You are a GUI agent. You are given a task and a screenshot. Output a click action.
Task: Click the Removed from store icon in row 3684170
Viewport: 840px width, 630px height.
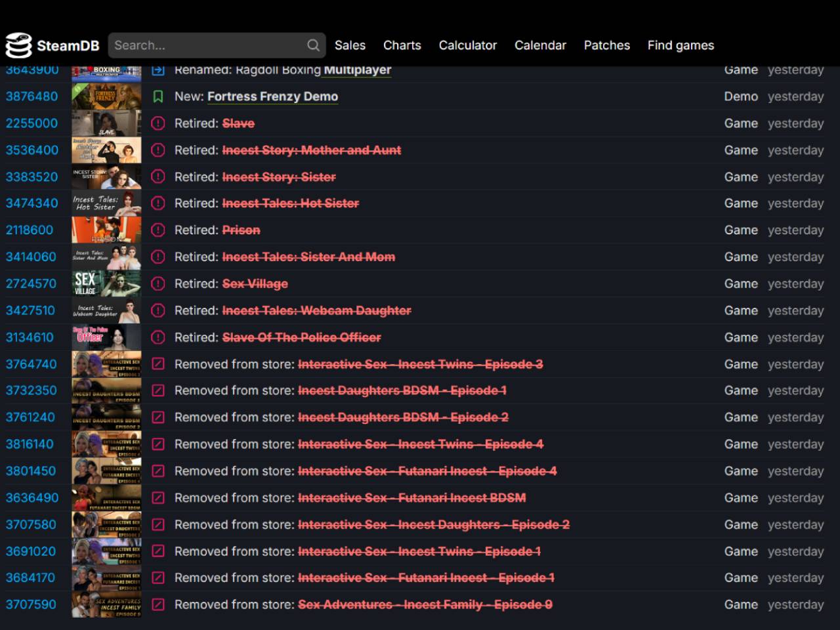(x=158, y=578)
